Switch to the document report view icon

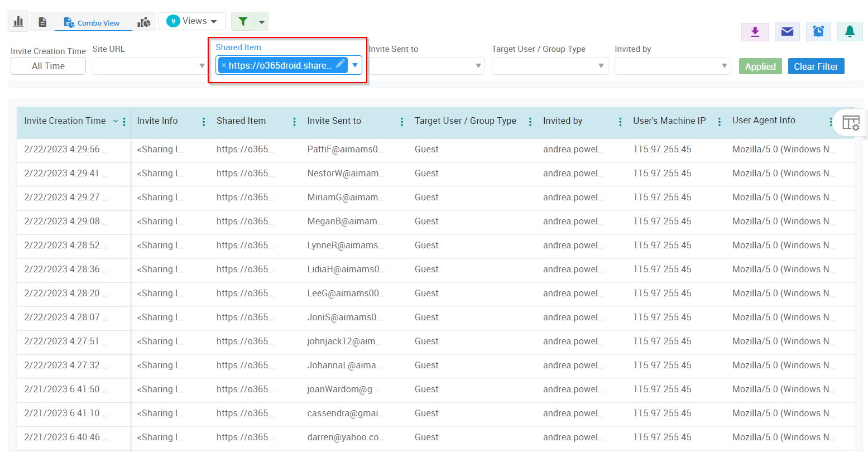42,22
